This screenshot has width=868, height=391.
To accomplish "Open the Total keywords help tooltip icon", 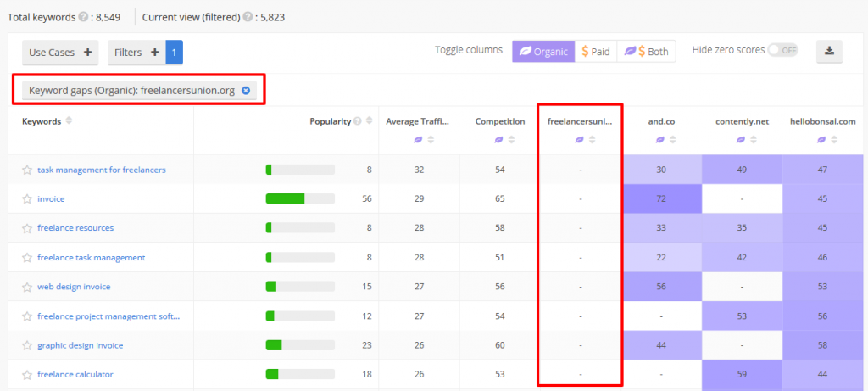I will (82, 17).
